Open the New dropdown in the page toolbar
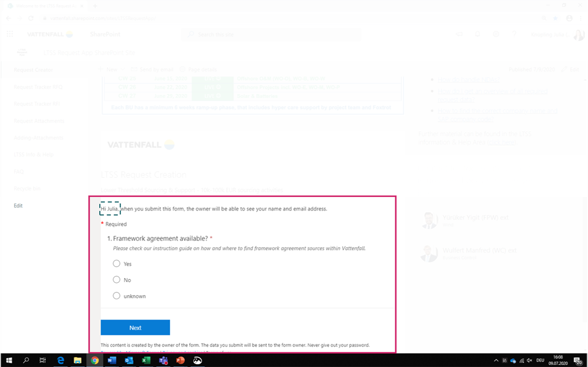This screenshot has height=367, width=588. point(111,69)
